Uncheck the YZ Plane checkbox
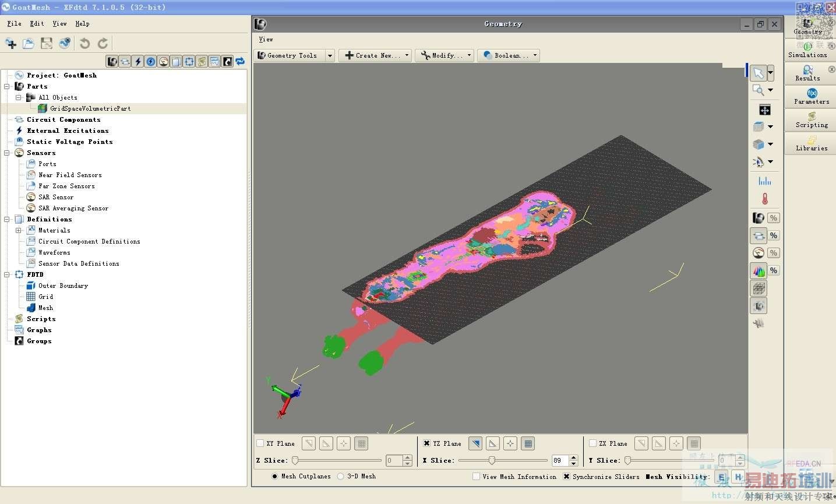The height and width of the screenshot is (504, 836). click(x=427, y=443)
